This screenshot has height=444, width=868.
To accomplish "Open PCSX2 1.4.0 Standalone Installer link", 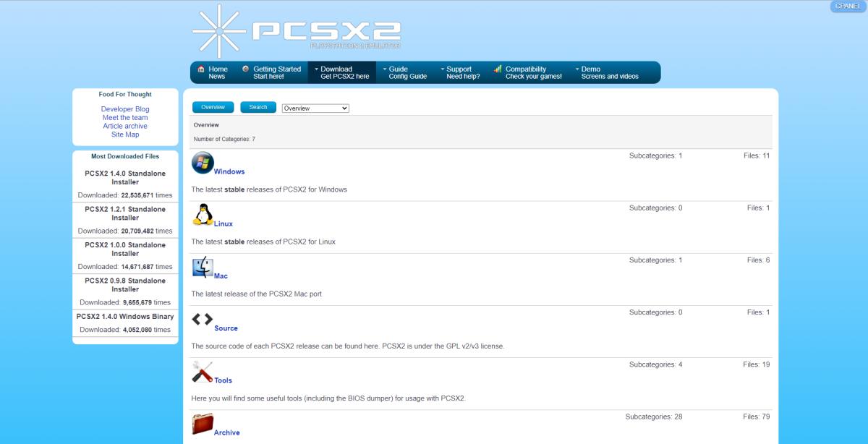I will click(x=125, y=178).
